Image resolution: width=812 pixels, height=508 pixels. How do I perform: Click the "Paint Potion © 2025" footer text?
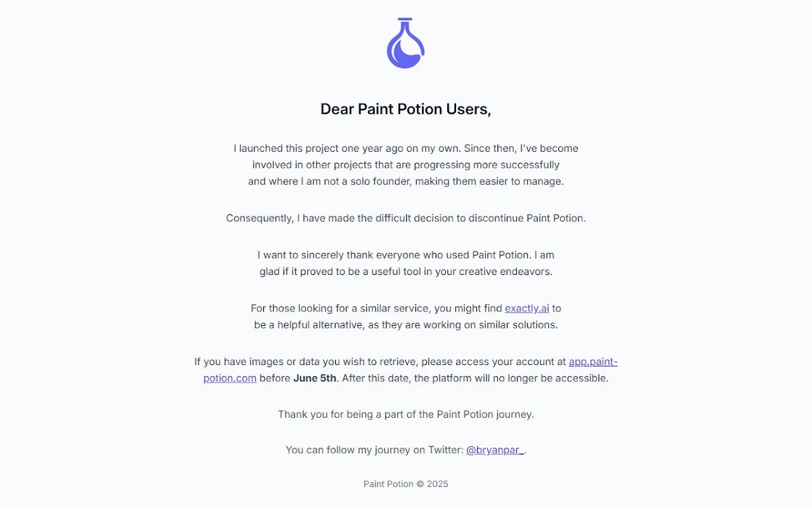(406, 484)
